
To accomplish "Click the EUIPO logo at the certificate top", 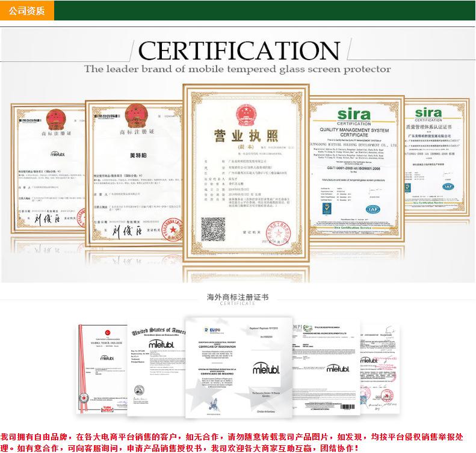I will coord(212,330).
